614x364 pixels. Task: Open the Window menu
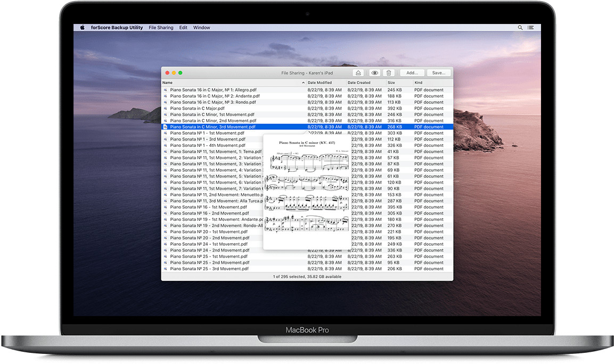coord(202,27)
